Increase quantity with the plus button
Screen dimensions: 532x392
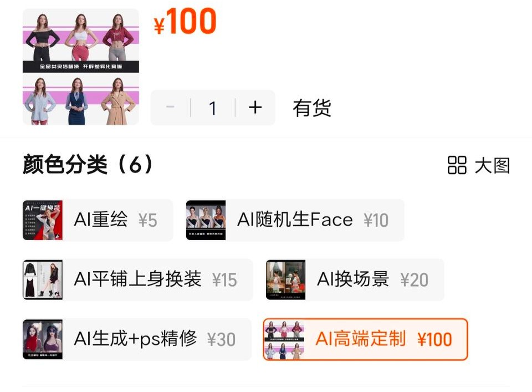255,108
